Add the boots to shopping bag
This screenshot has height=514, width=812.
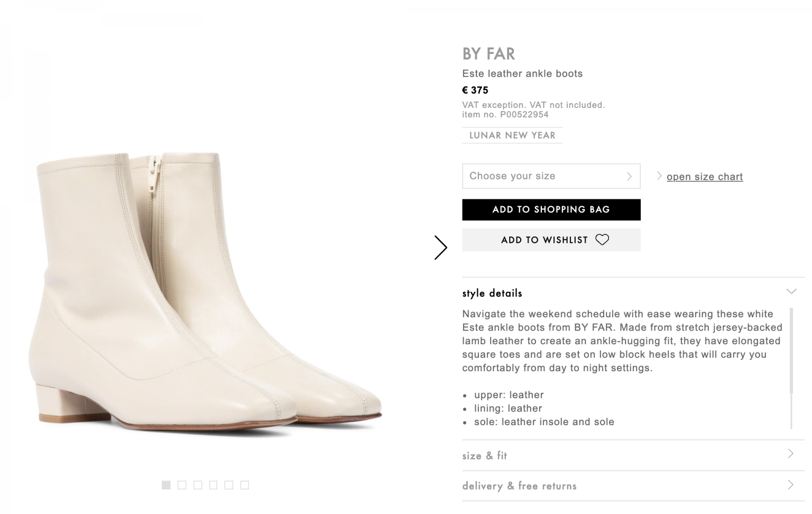pyautogui.click(x=551, y=209)
